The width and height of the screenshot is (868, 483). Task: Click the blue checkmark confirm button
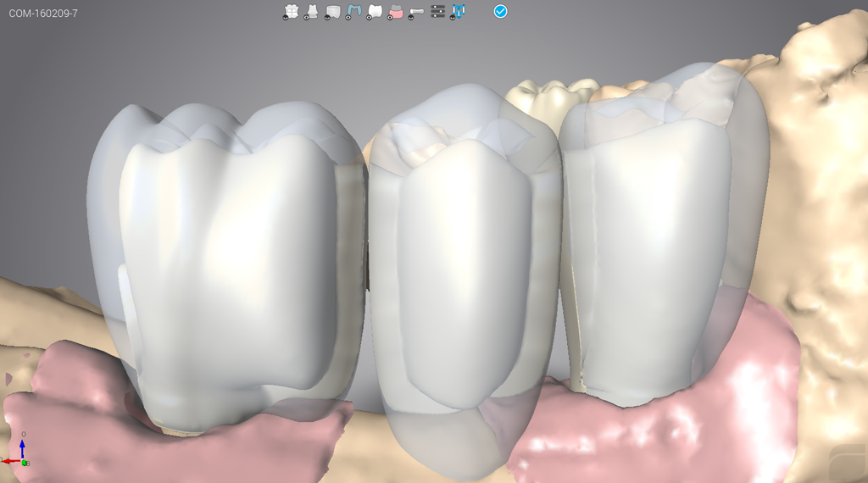coord(500,11)
